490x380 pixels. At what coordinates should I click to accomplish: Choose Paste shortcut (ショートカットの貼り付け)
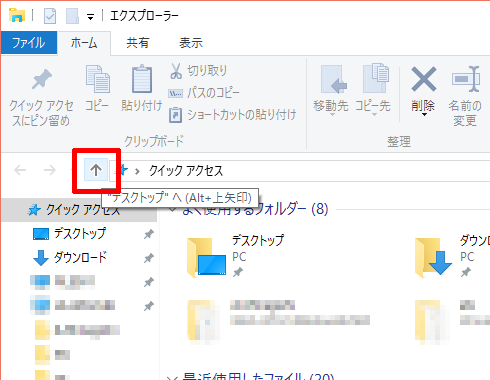point(232,115)
